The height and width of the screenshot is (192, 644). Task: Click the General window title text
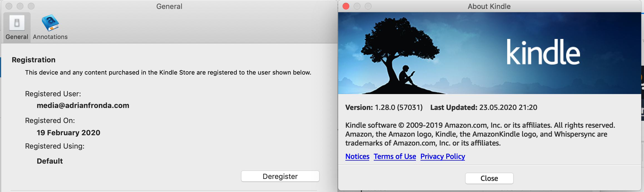[169, 6]
